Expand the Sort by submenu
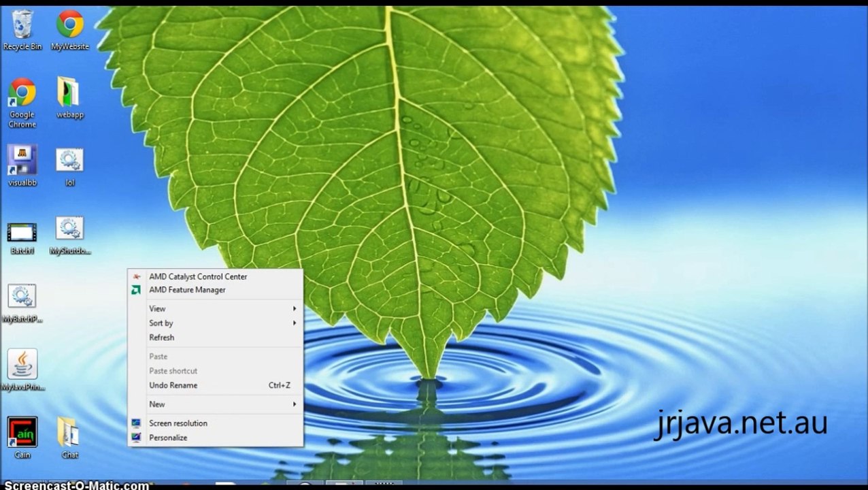The height and width of the screenshot is (490, 868). 215,323
